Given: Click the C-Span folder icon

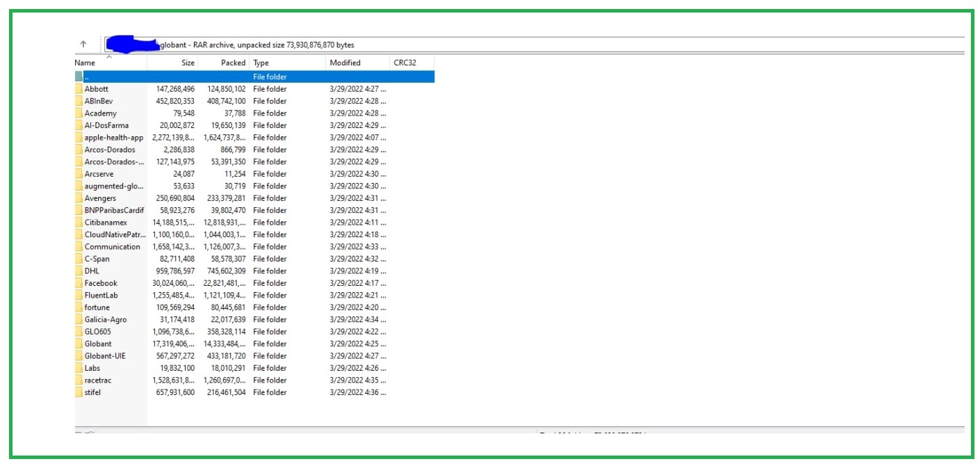Looking at the screenshot, I should pyautogui.click(x=79, y=259).
